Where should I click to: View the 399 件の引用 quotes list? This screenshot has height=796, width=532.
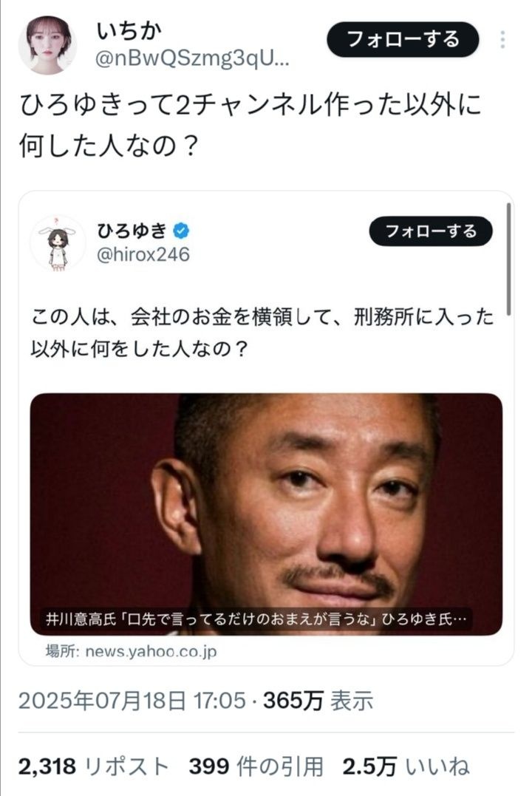[x=256, y=766]
